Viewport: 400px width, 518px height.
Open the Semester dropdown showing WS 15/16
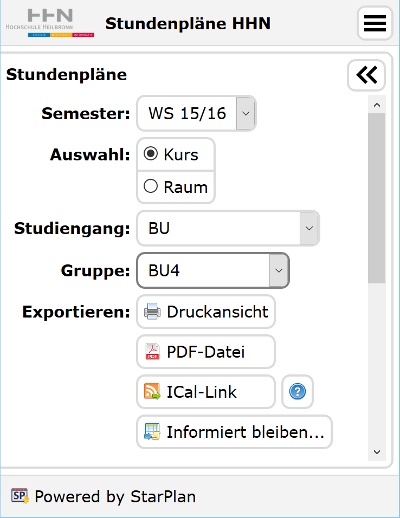pos(196,113)
